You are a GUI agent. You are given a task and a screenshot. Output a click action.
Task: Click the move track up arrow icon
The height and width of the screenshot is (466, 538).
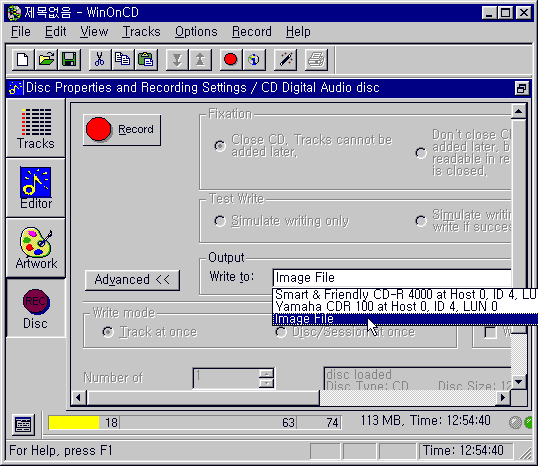click(200, 60)
